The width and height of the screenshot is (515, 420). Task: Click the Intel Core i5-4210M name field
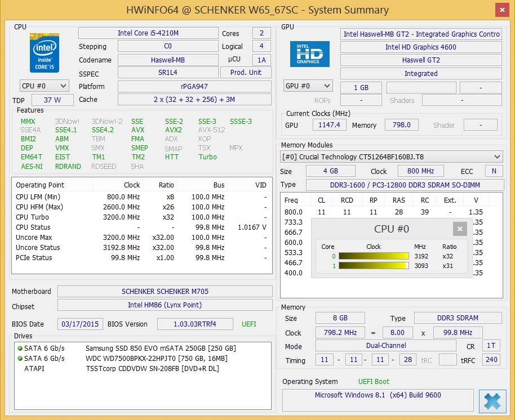point(148,33)
